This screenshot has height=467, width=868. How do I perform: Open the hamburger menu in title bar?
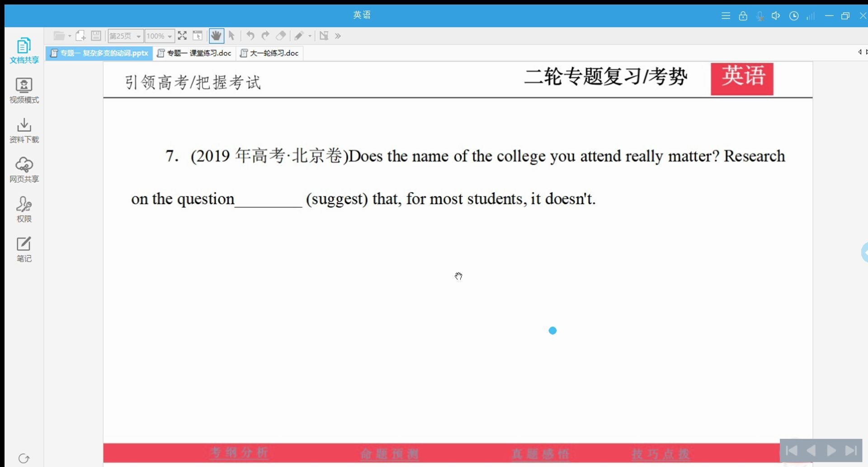[726, 16]
